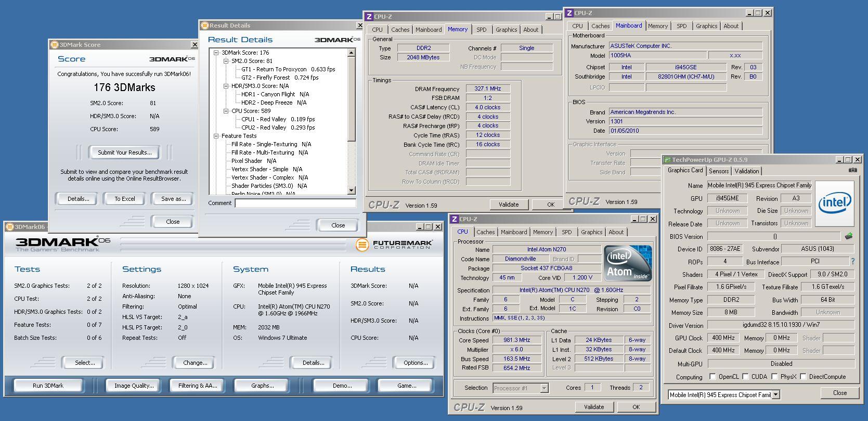Click Submit Your Results button

(x=125, y=152)
